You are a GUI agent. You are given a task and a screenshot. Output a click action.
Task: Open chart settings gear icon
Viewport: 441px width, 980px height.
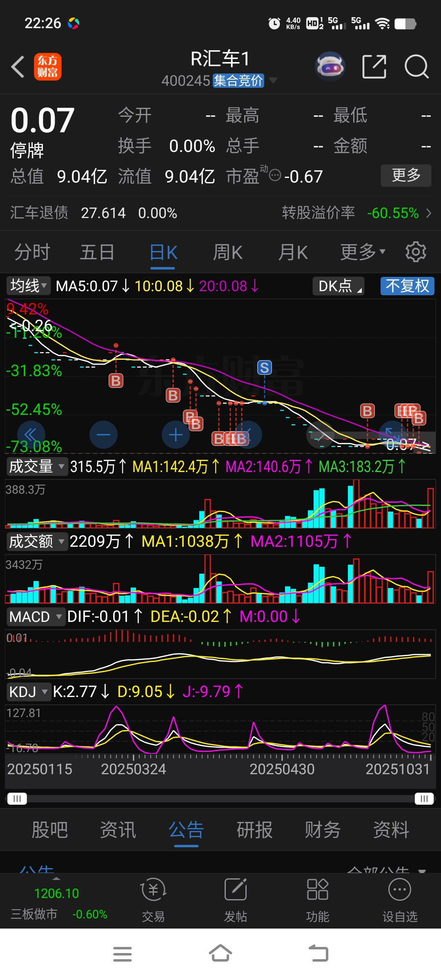[416, 252]
